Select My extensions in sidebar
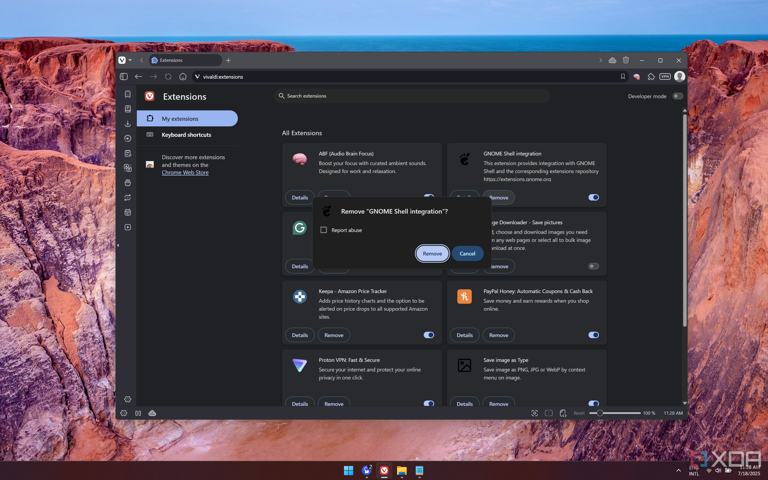 (x=187, y=119)
